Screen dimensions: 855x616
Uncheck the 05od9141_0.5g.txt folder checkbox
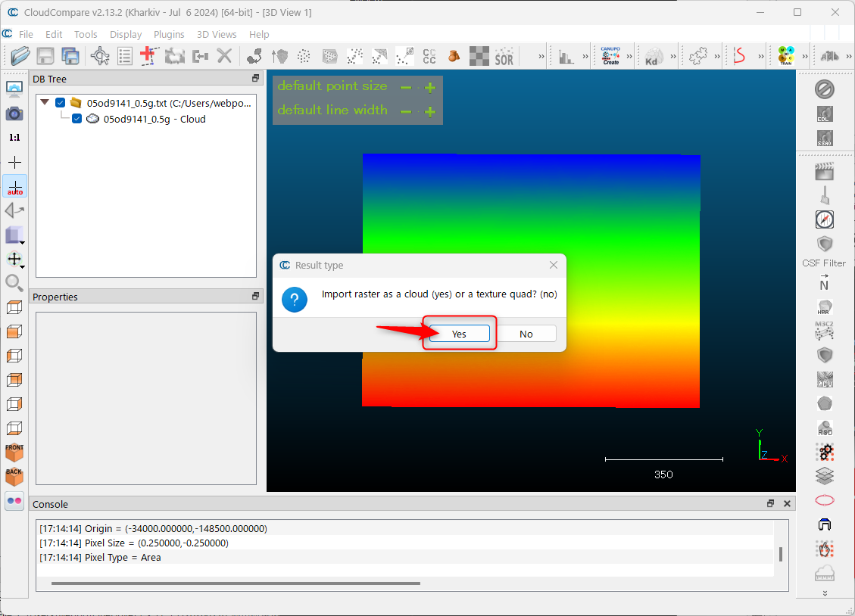pyautogui.click(x=61, y=103)
